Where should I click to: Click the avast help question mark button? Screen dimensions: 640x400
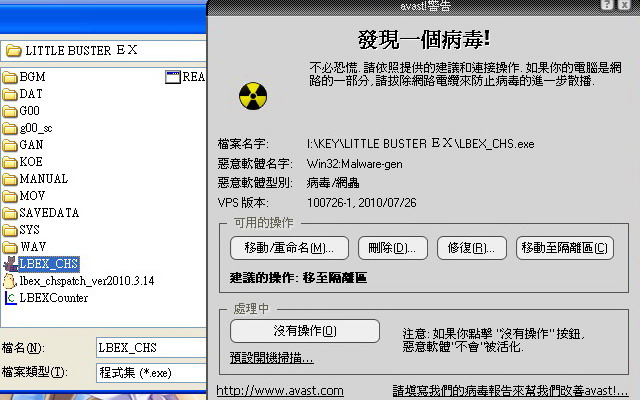tap(607, 4)
